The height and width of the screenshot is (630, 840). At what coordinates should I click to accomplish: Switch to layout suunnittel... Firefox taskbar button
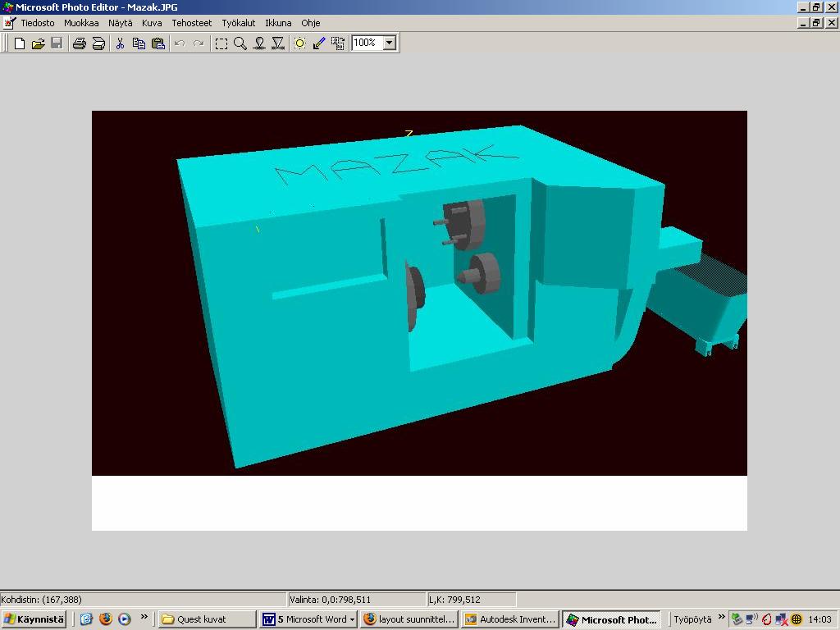coord(409,619)
